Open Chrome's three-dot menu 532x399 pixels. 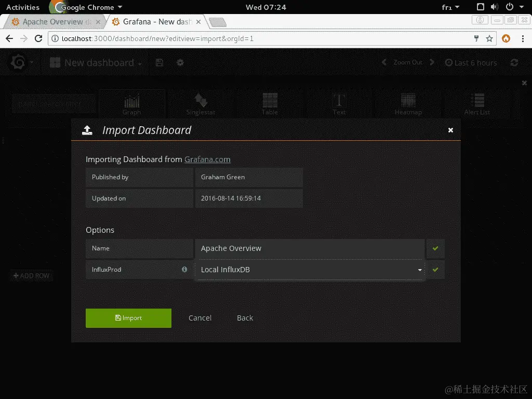coord(523,38)
